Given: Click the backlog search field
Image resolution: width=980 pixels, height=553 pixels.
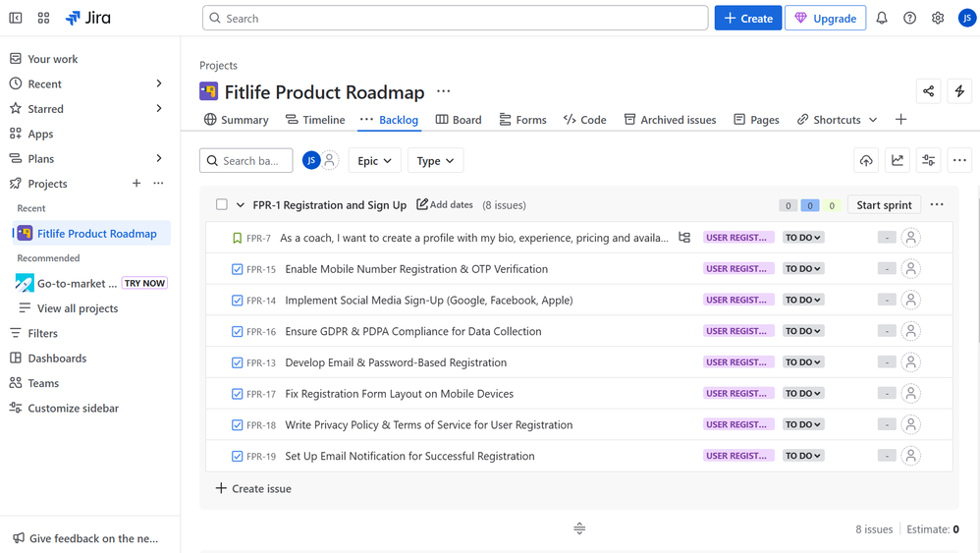Looking at the screenshot, I should click(251, 160).
